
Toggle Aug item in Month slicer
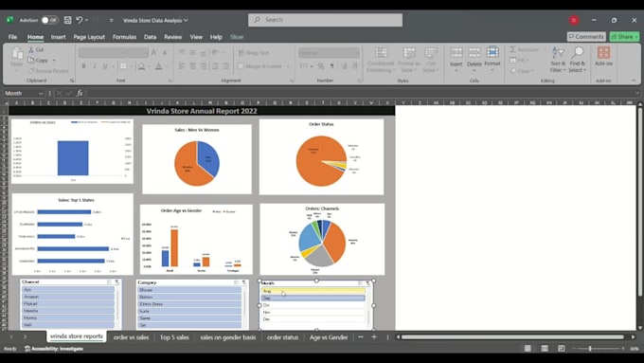point(313,291)
